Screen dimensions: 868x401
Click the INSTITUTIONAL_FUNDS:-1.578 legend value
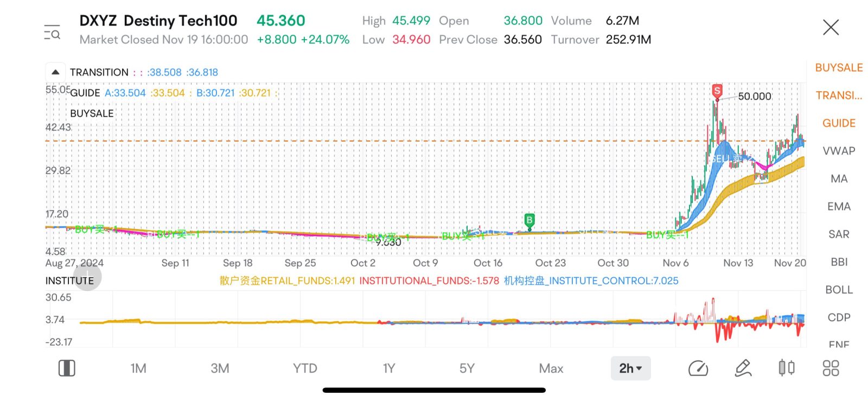pos(429,281)
